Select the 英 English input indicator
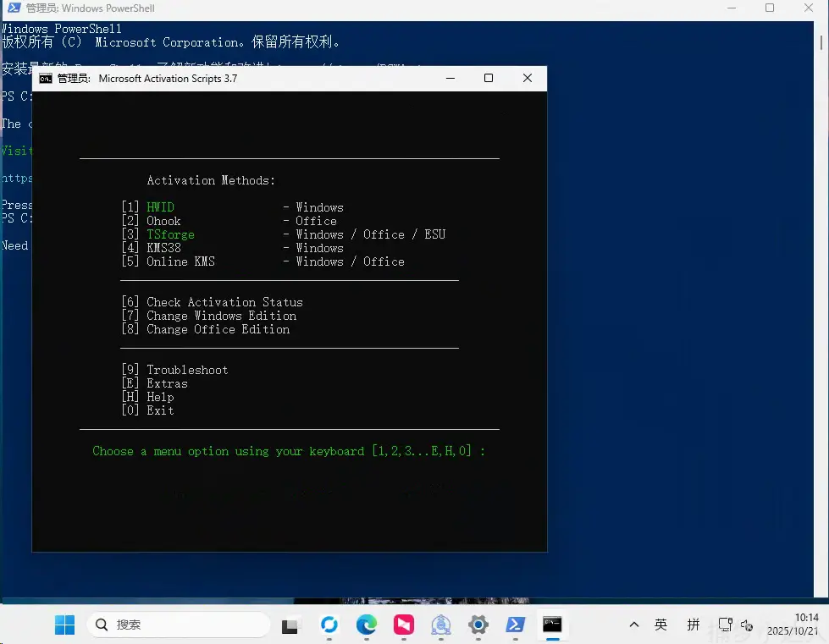The height and width of the screenshot is (644, 829). point(660,625)
